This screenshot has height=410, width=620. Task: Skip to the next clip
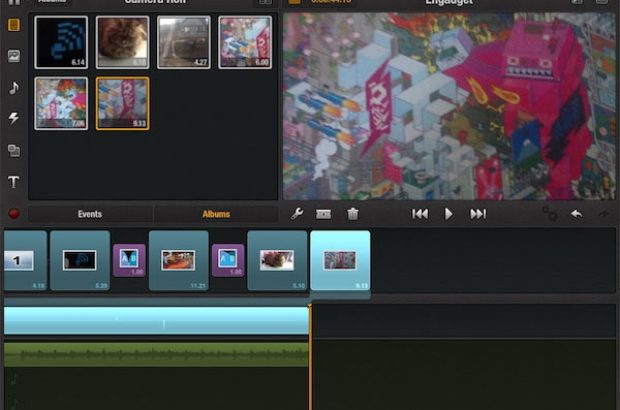[x=478, y=213]
